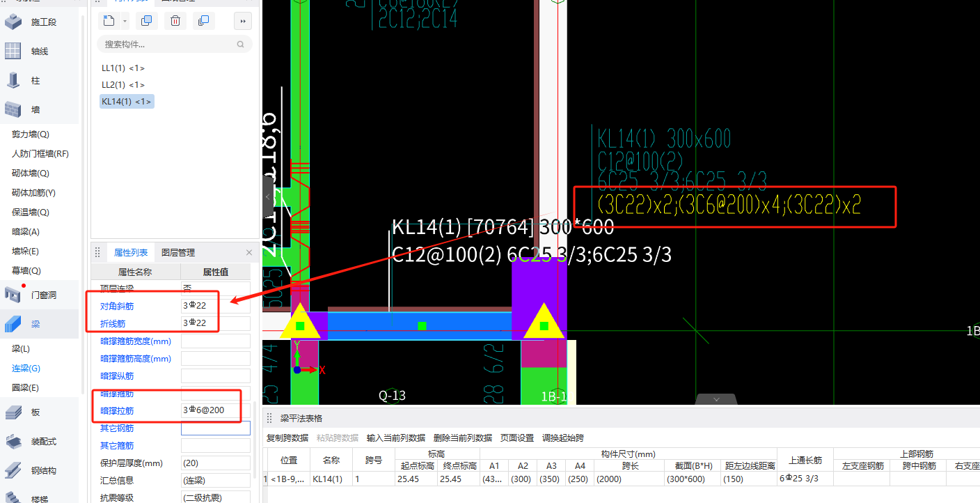Edit the 折线筋 value field
980x503 pixels.
[216, 323]
